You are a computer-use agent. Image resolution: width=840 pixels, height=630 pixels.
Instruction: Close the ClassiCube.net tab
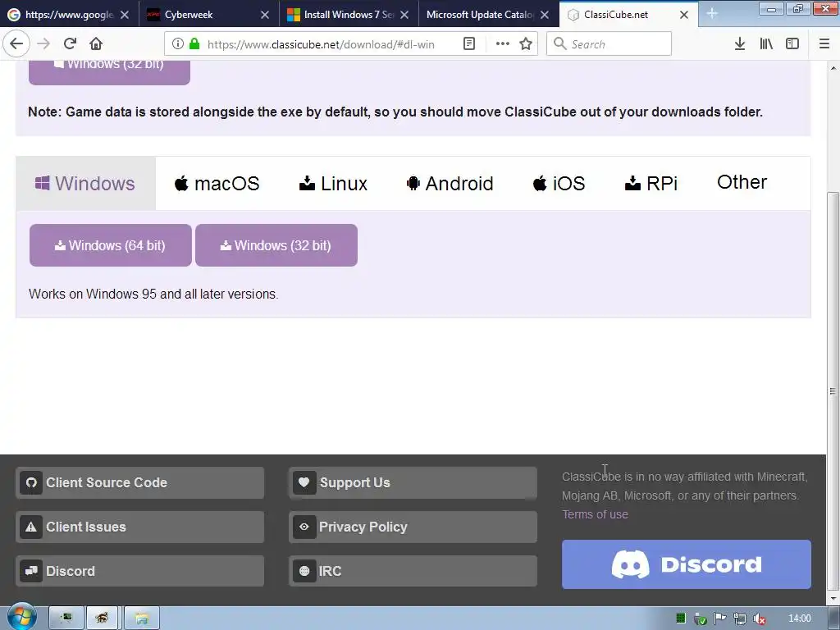[684, 15]
